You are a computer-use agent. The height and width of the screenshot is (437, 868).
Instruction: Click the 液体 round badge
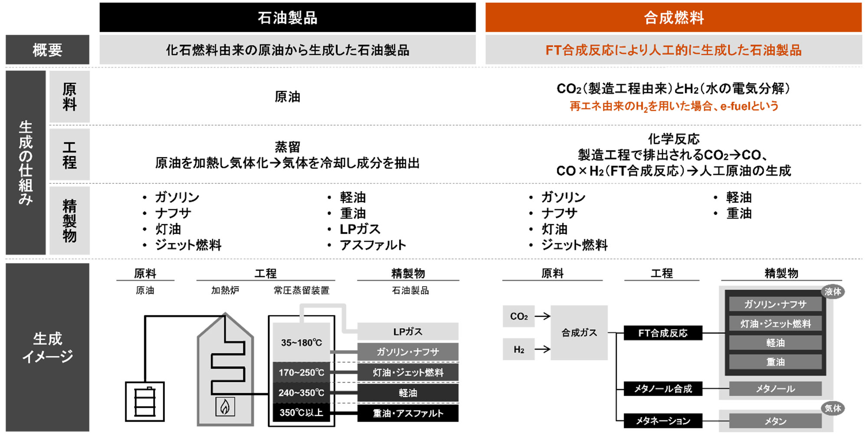tap(832, 292)
